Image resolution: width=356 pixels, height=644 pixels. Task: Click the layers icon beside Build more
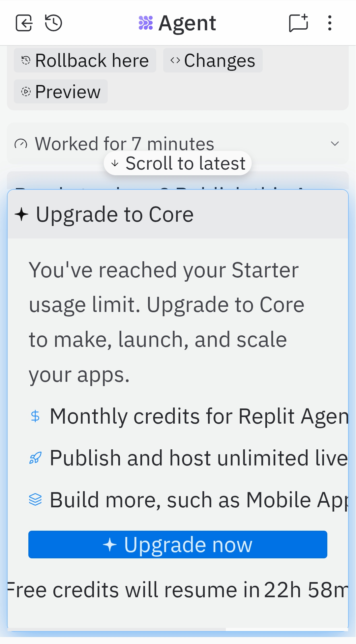(35, 500)
